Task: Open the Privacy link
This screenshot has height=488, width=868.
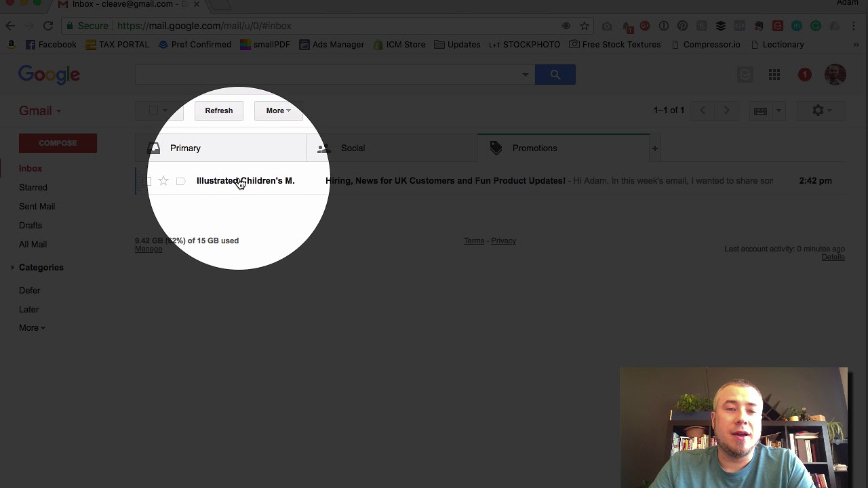Action: (x=504, y=241)
